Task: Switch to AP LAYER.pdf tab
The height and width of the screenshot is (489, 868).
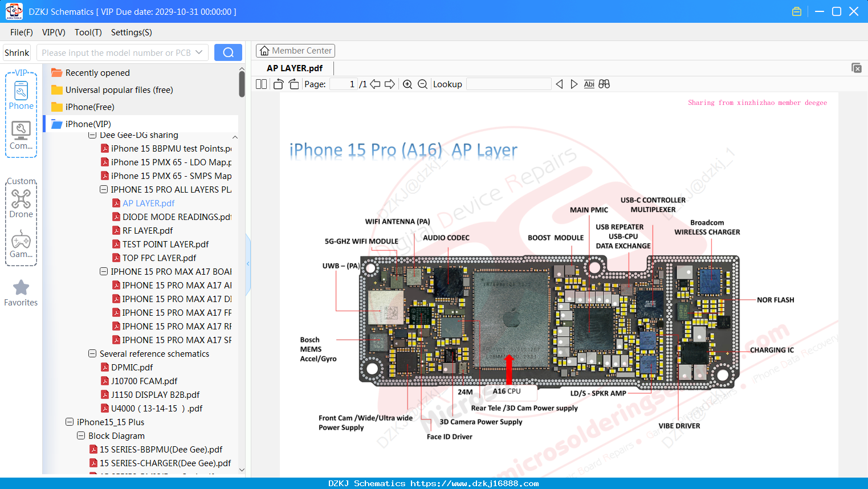Action: point(295,68)
